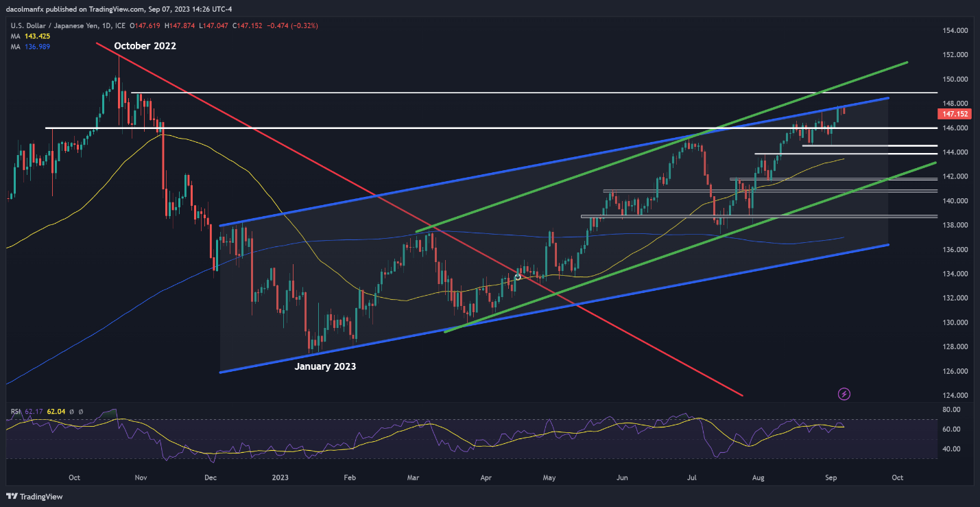The image size is (980, 507).
Task: Select the MA legend showing 136.989
Action: click(x=29, y=46)
